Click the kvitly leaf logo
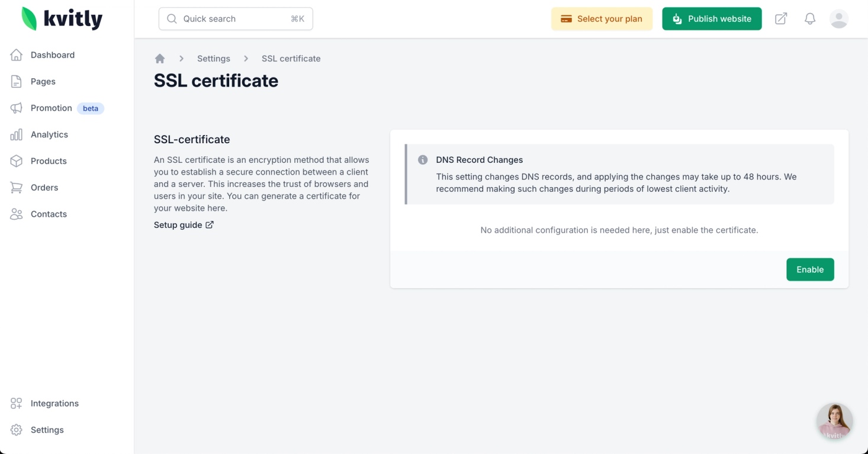 pos(29,19)
